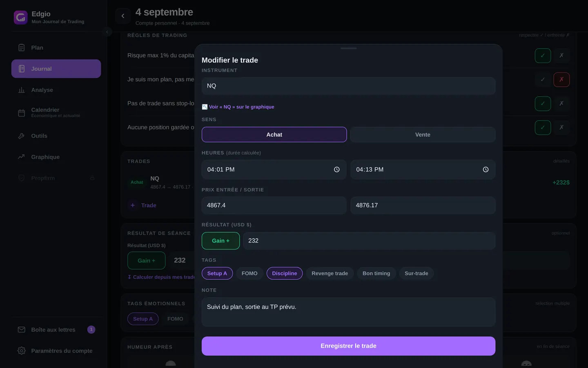Select Vente as trade direction
This screenshot has width=588, height=368.
(423, 135)
